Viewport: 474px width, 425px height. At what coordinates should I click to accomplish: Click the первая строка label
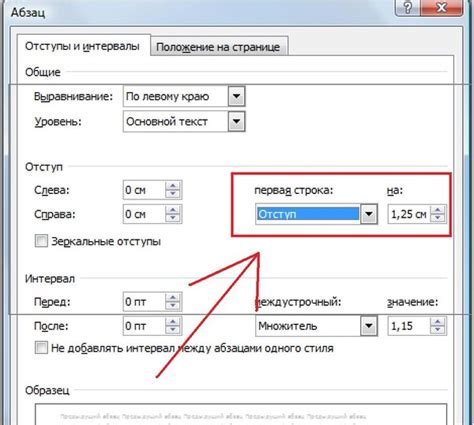[294, 190]
